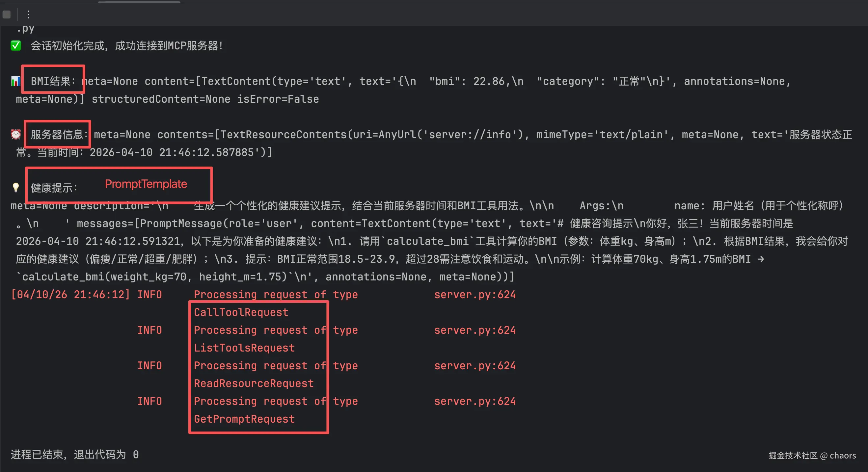Click the lightbulb emoji beside 健康提示

[16, 187]
